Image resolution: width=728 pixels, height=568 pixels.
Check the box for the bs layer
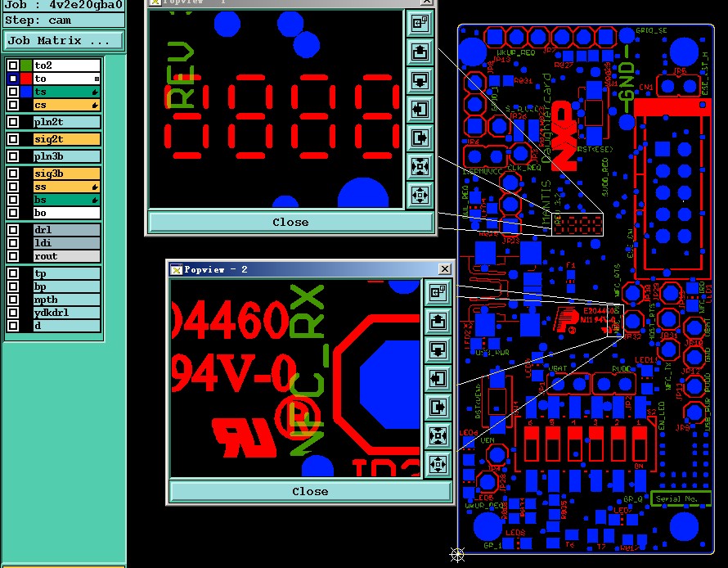[x=13, y=200]
